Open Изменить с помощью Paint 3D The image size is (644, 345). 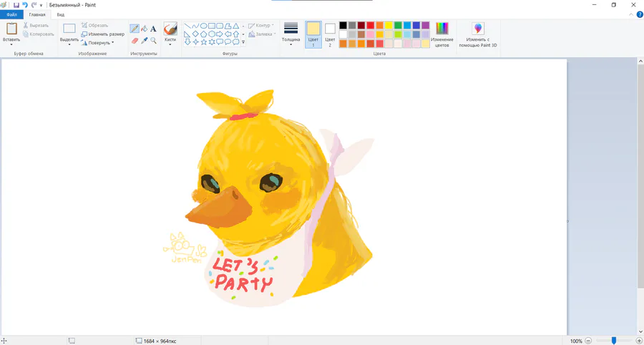click(478, 35)
